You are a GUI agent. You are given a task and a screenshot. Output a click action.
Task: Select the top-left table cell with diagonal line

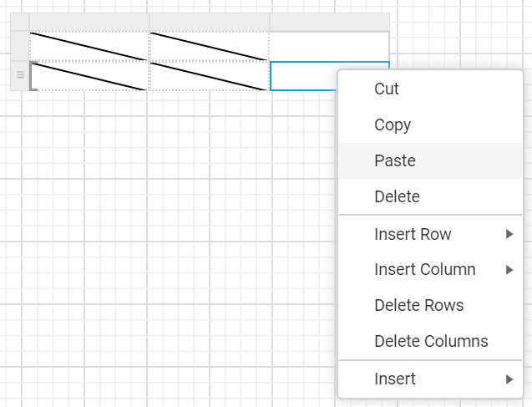click(x=89, y=46)
